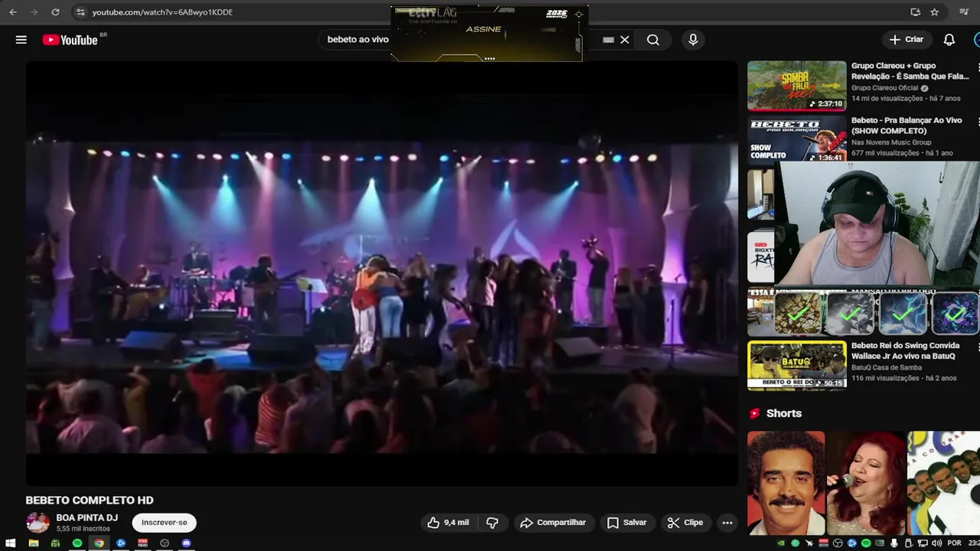
Task: Click the title BEBETO COMPLETO HD
Action: 90,500
